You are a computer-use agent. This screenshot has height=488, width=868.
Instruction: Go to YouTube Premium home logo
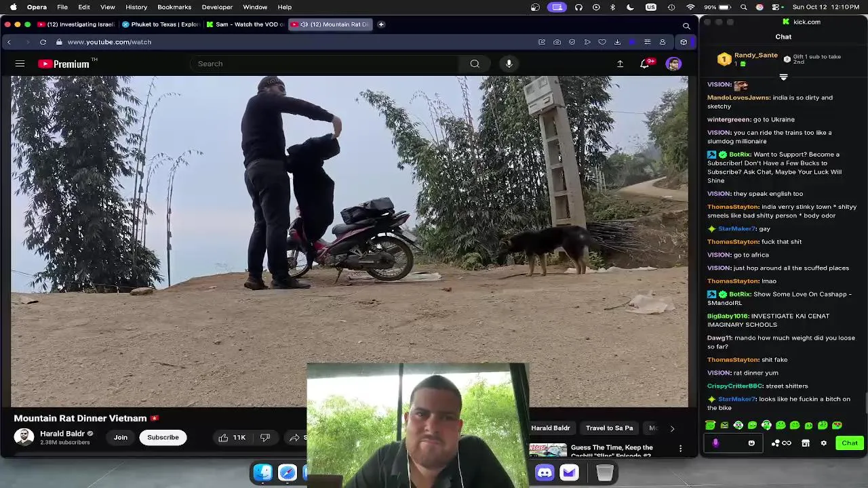click(64, 64)
